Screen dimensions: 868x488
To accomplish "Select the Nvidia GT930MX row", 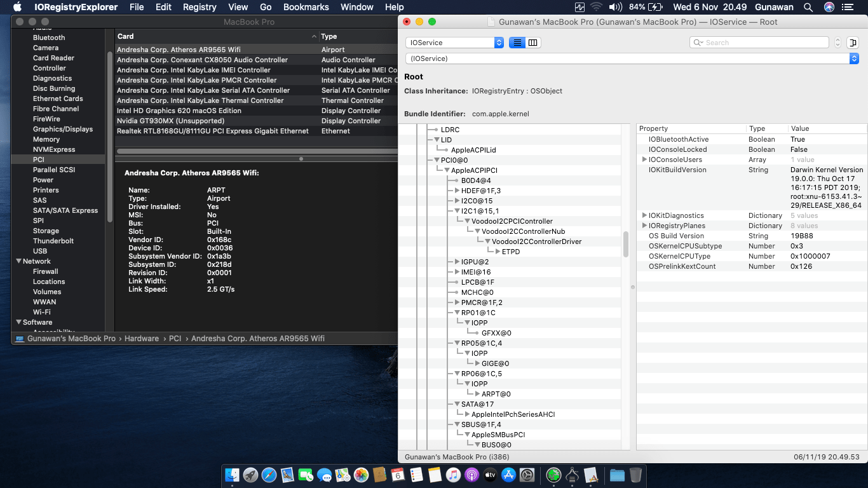I will pyautogui.click(x=170, y=121).
